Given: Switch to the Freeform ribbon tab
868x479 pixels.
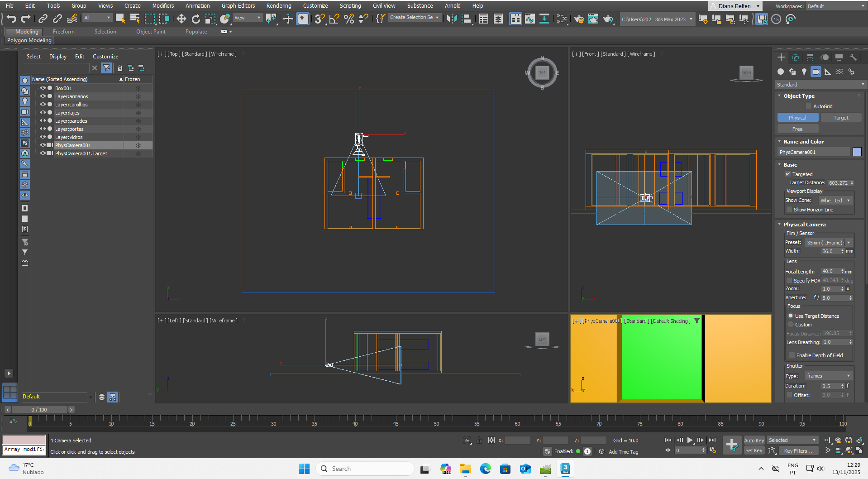Looking at the screenshot, I should click(x=63, y=32).
